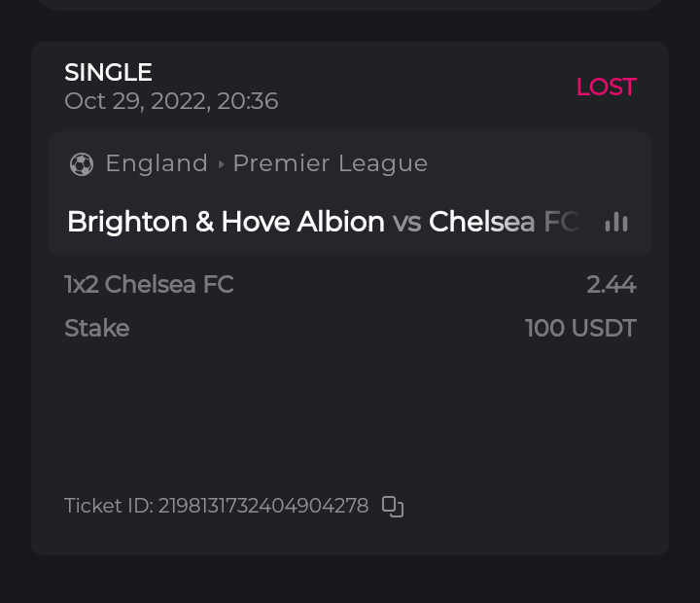
Task: Click the Stake label
Action: [x=97, y=329]
